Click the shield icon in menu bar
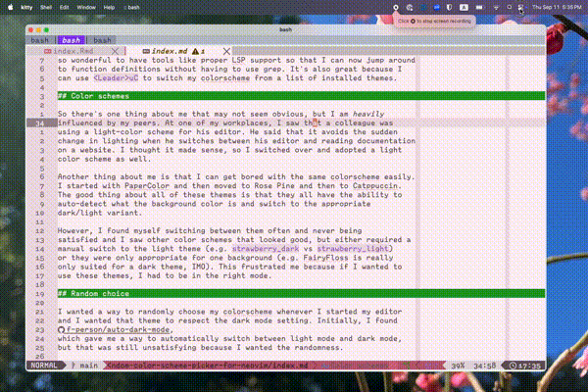The image size is (588, 392). [449, 7]
